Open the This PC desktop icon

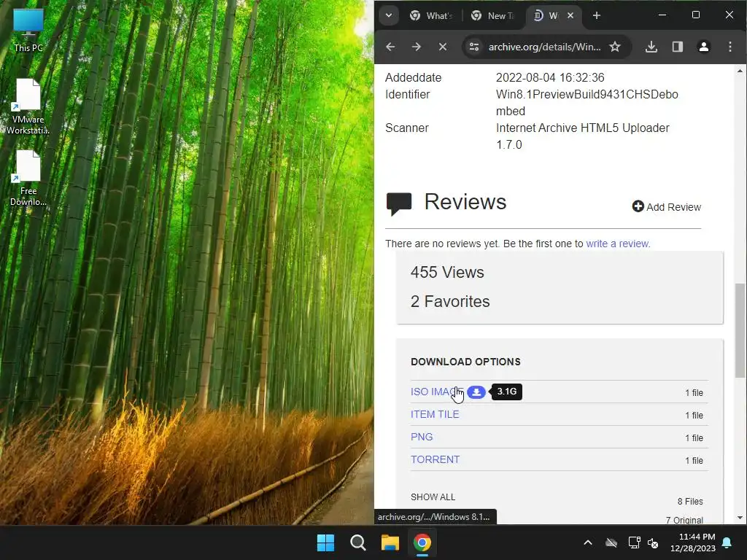[x=28, y=31]
